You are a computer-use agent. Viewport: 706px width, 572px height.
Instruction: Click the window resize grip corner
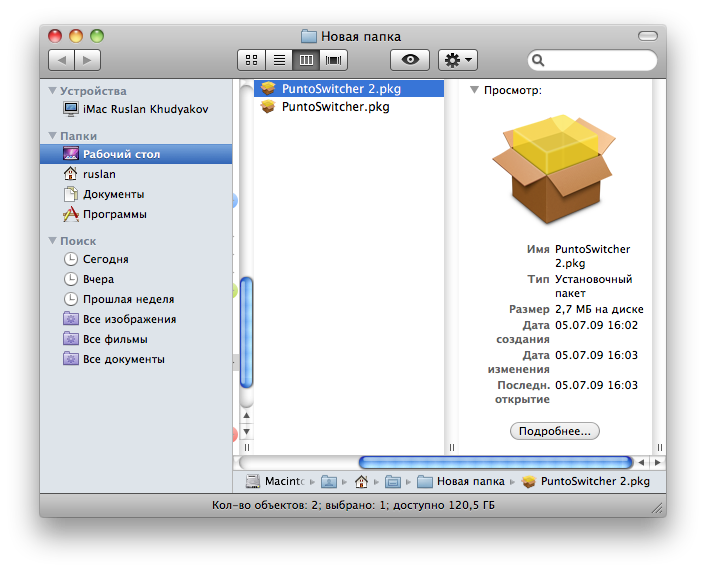tap(658, 508)
